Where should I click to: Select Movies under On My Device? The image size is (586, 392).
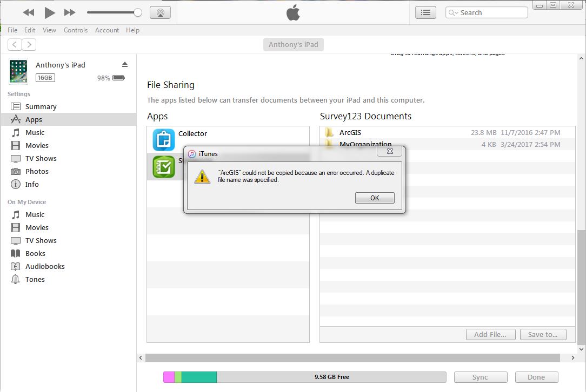point(69,228)
